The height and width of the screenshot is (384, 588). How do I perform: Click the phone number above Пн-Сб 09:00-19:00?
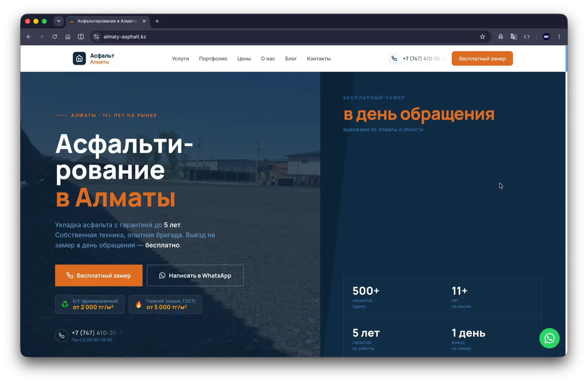97,333
